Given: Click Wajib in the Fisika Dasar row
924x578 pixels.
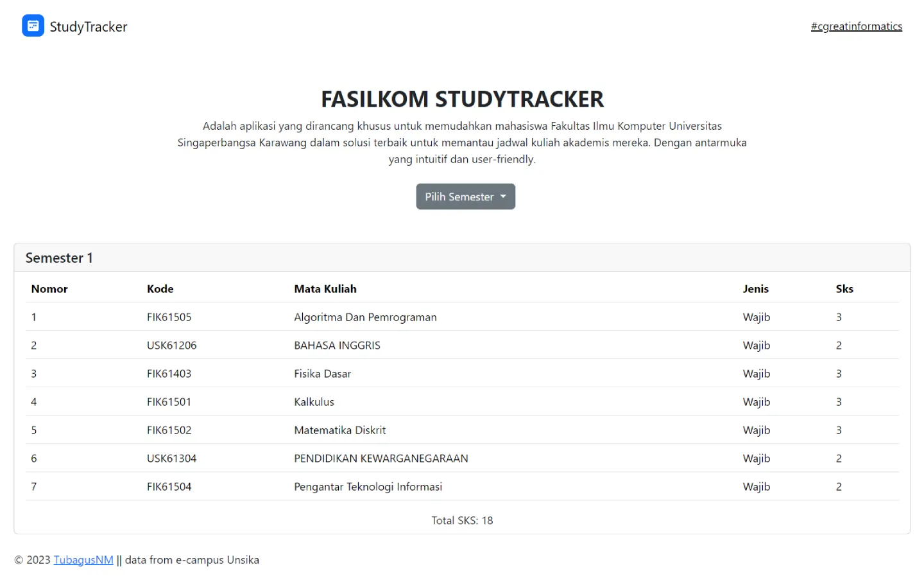Looking at the screenshot, I should (757, 374).
